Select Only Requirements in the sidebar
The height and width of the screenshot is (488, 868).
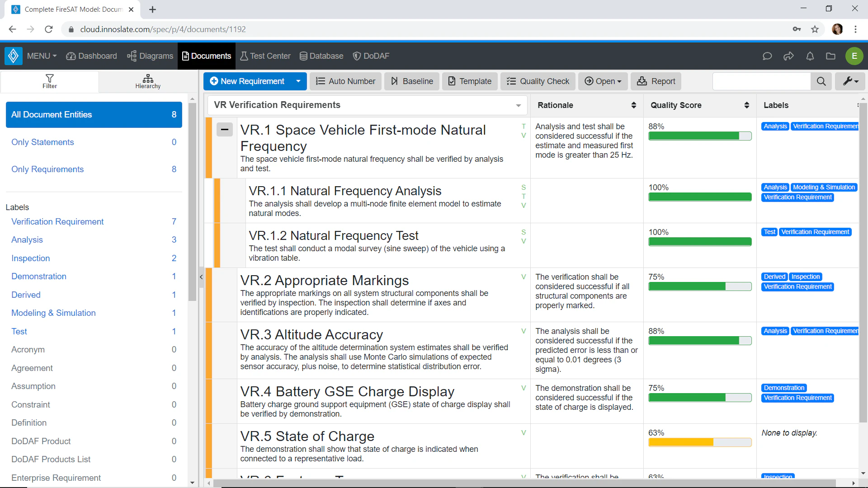[47, 169]
